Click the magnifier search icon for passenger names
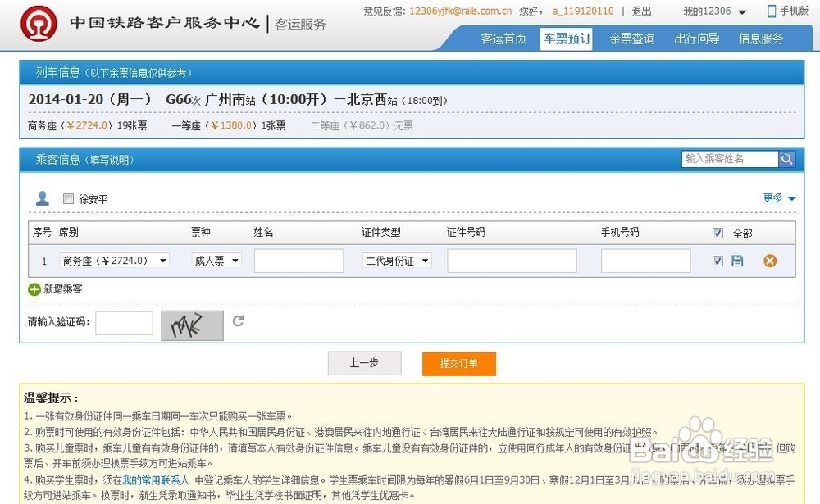 click(786, 159)
